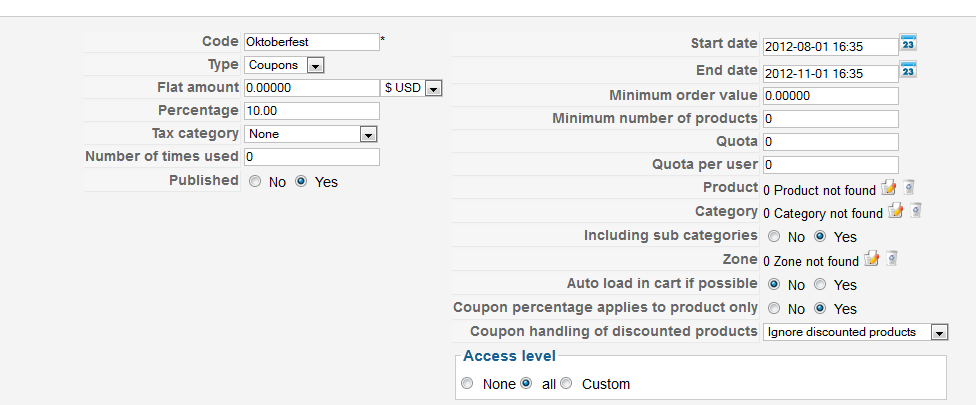Open the Start date calendar picker

tap(908, 44)
